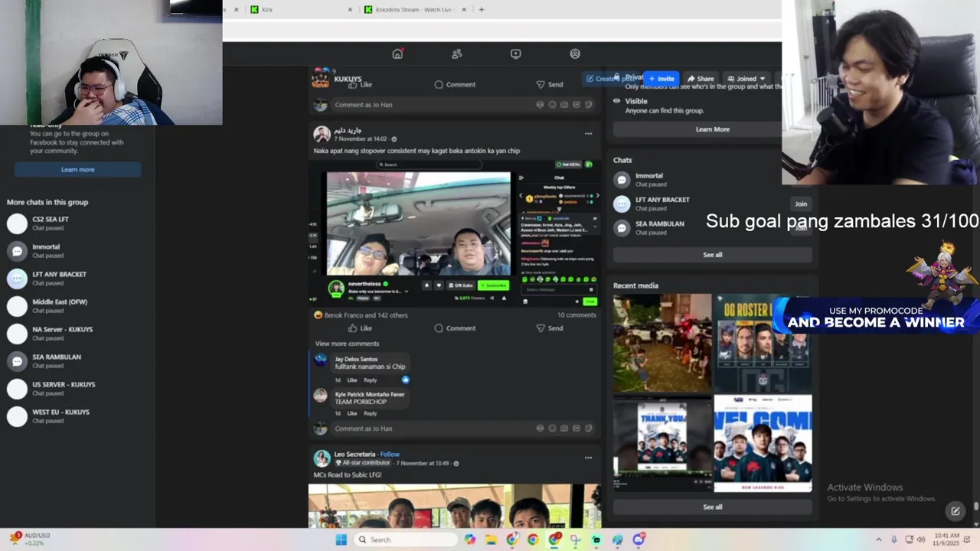Click Follow next to Leo Secretaria
980x551 pixels.
[x=390, y=454]
